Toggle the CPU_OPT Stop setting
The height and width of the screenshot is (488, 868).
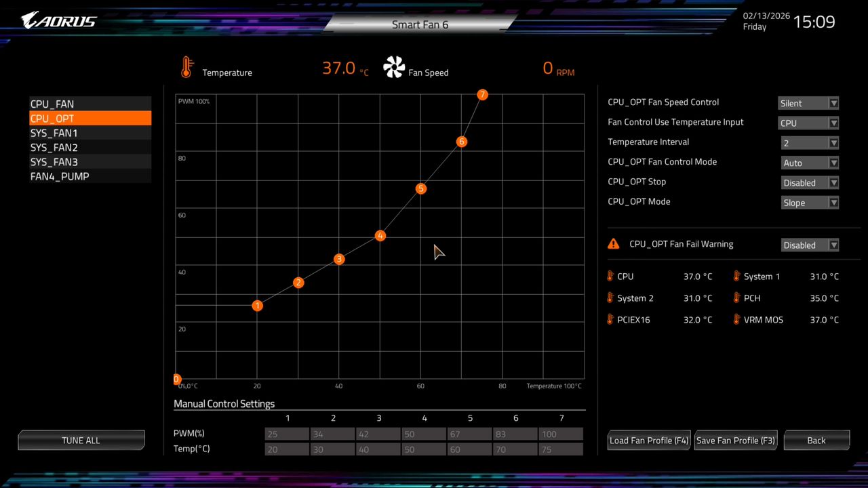pos(809,182)
